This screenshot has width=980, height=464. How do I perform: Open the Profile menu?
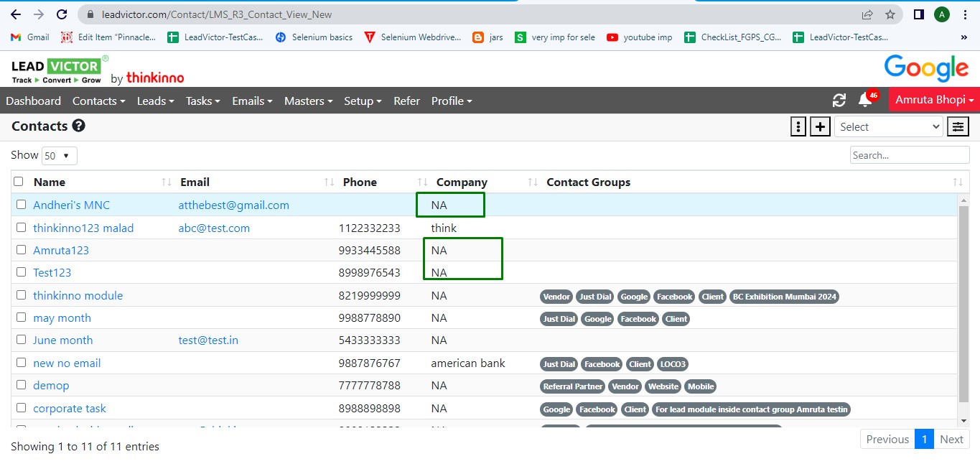point(452,101)
